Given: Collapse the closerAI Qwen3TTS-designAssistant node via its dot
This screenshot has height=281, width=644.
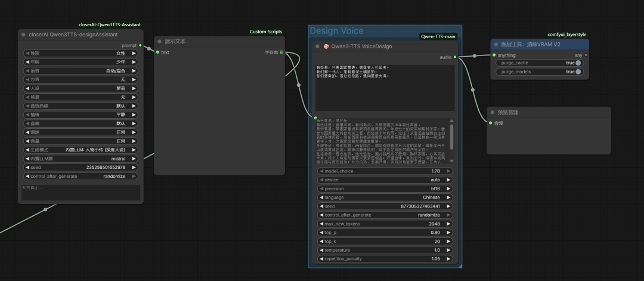Looking at the screenshot, I should click(x=23, y=35).
